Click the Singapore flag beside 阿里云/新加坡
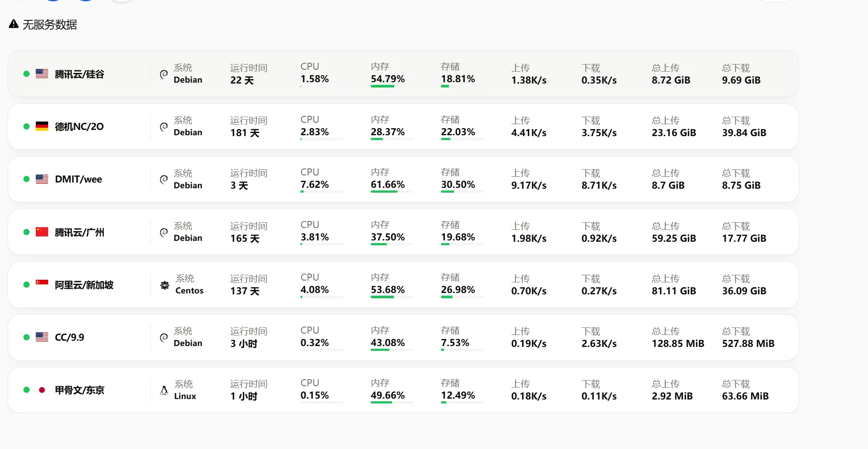The image size is (868, 449). pyautogui.click(x=42, y=283)
